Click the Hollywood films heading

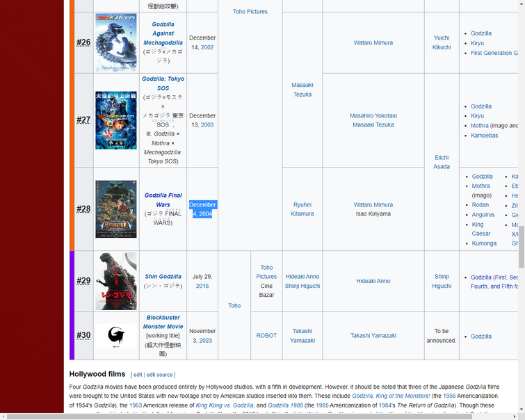[x=97, y=374]
